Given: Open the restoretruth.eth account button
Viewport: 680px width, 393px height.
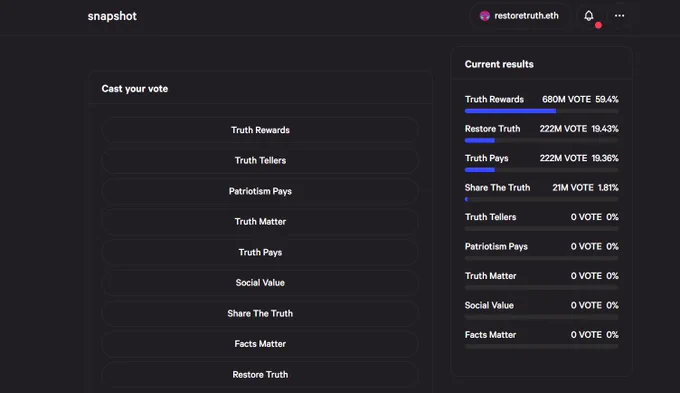Looking at the screenshot, I should (x=520, y=16).
